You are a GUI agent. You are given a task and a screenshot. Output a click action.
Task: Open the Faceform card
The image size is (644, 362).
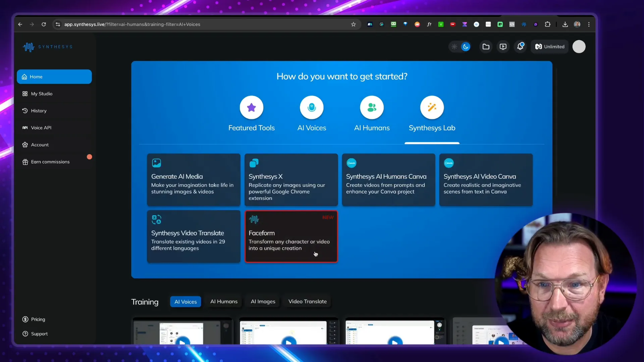291,237
